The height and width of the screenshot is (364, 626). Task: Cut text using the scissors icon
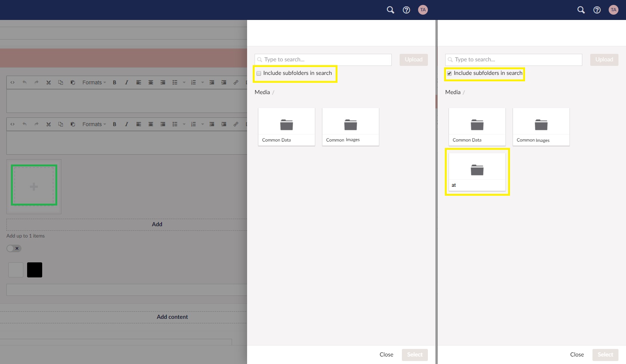(x=49, y=82)
